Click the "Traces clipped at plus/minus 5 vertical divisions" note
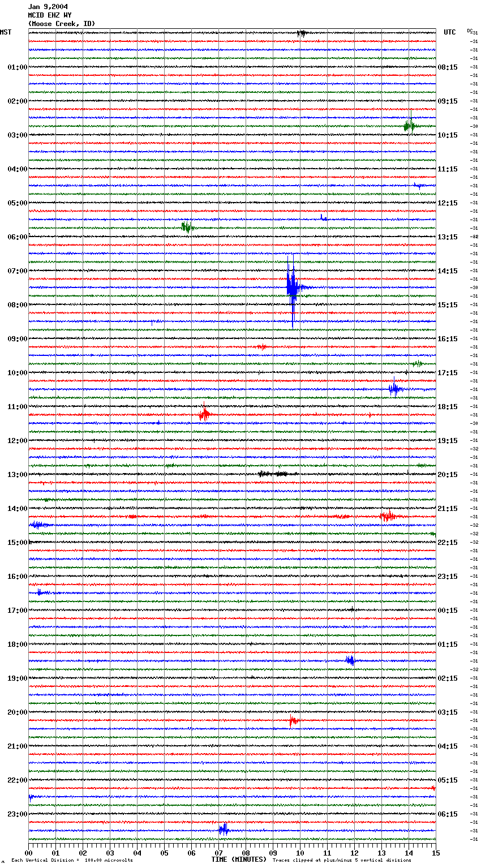The image size is (481, 868). coord(342,860)
